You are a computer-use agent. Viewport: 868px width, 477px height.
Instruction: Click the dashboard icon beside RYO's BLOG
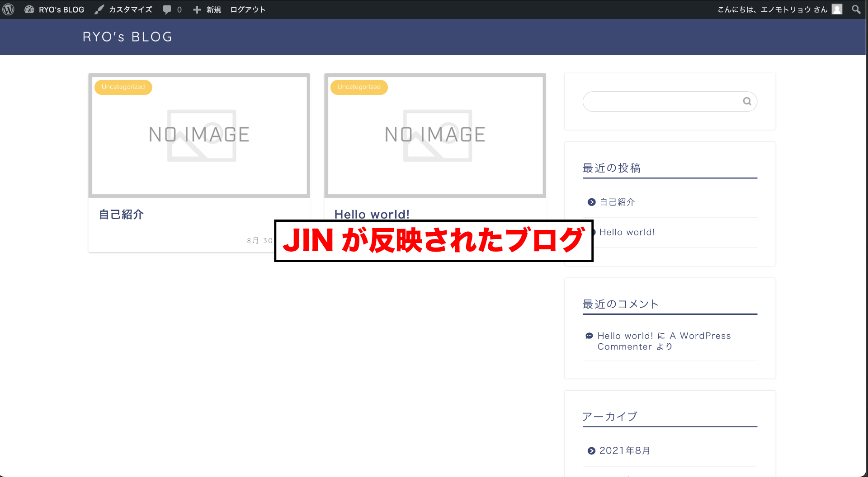[29, 9]
